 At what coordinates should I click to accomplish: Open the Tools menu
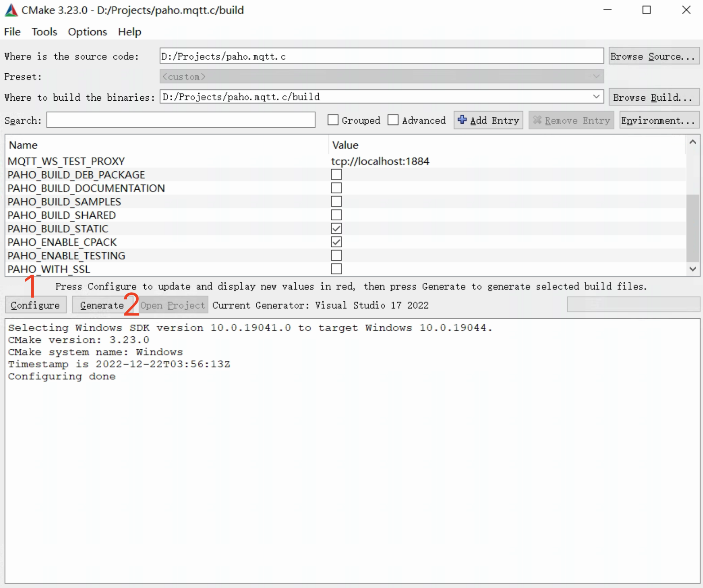click(x=44, y=32)
